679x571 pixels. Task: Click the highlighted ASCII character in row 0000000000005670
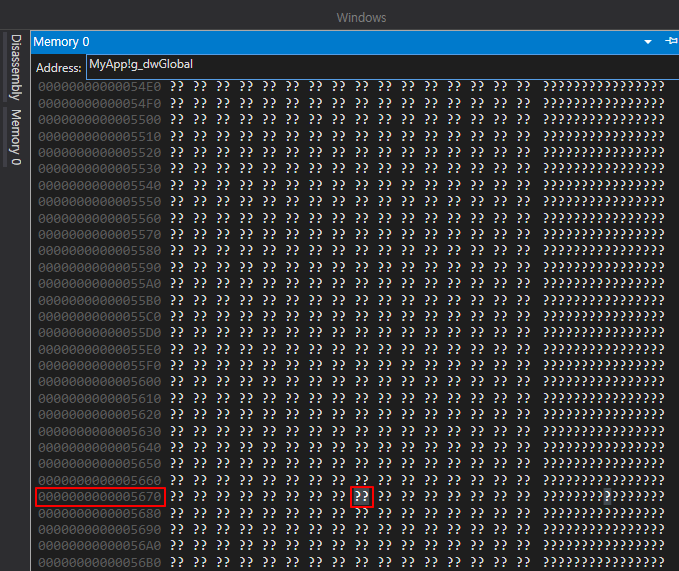coord(608,497)
